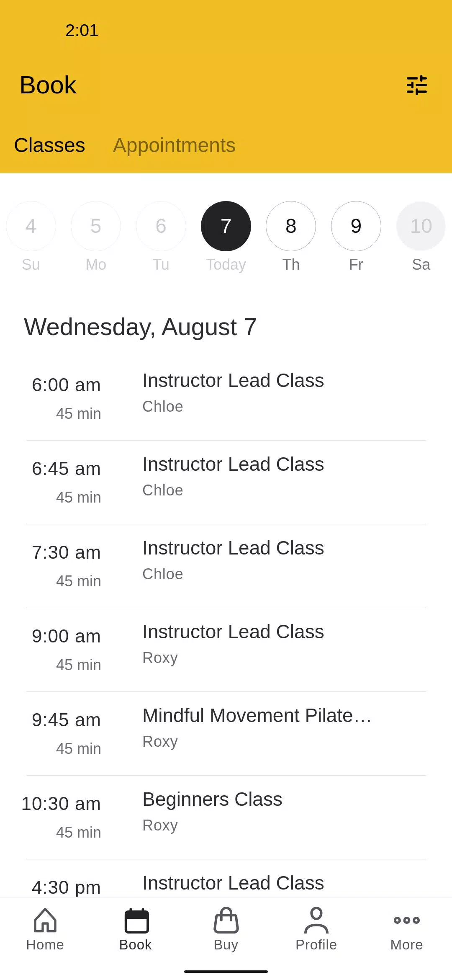Screen dimensions: 452x980
Task: Open the Buy shopping bag icon
Action: click(x=226, y=920)
